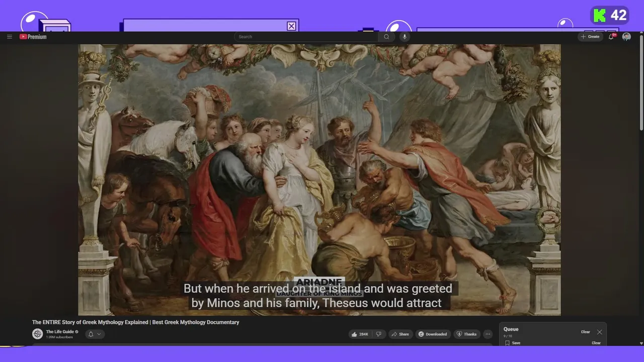The width and height of the screenshot is (644, 362).
Task: Open the YouTube guide hamburger menu
Action: pyautogui.click(x=9, y=37)
